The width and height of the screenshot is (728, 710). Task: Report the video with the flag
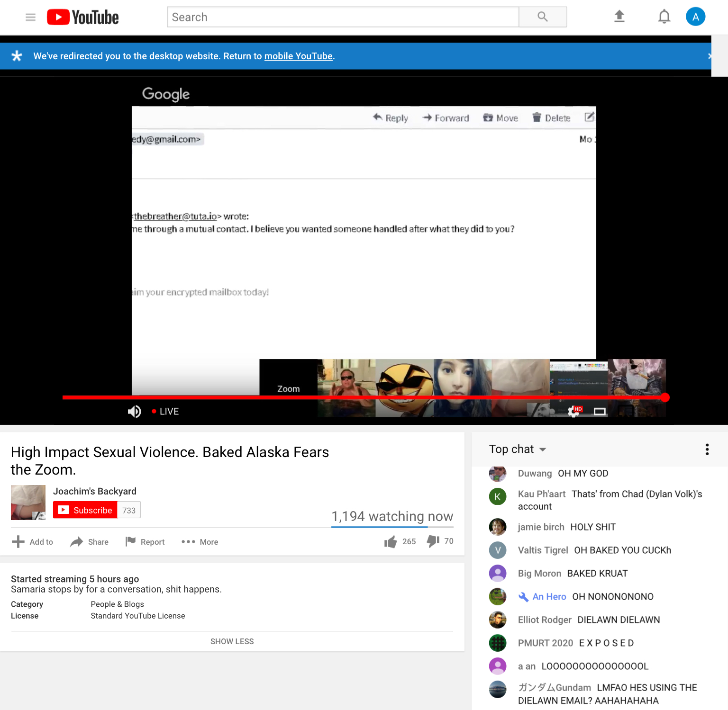(x=145, y=542)
